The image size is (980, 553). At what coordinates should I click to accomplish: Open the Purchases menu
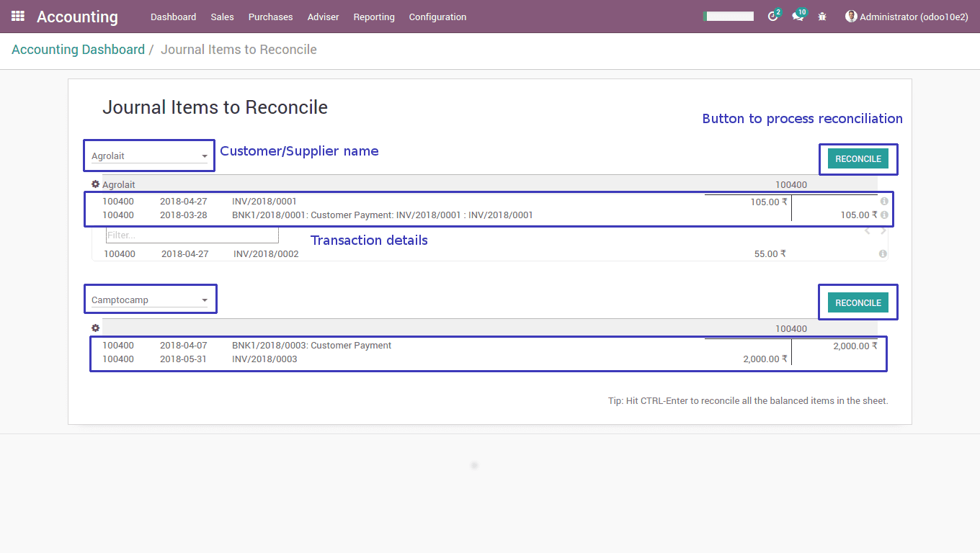[x=270, y=17]
